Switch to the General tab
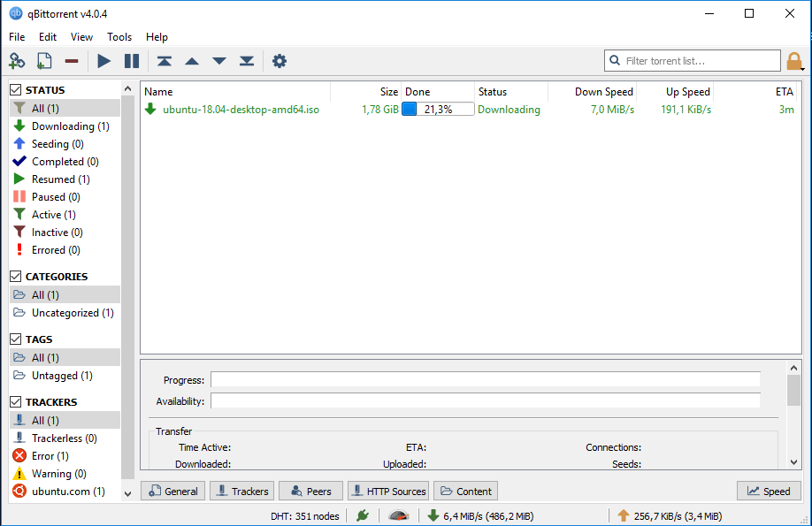 pos(173,491)
